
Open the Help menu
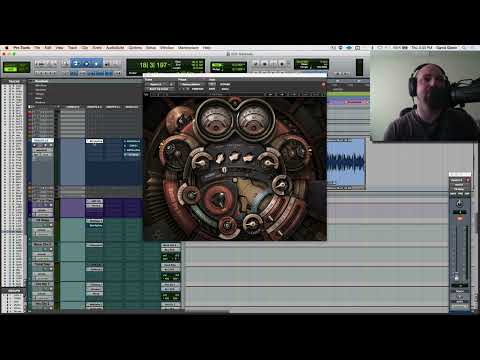[207, 48]
